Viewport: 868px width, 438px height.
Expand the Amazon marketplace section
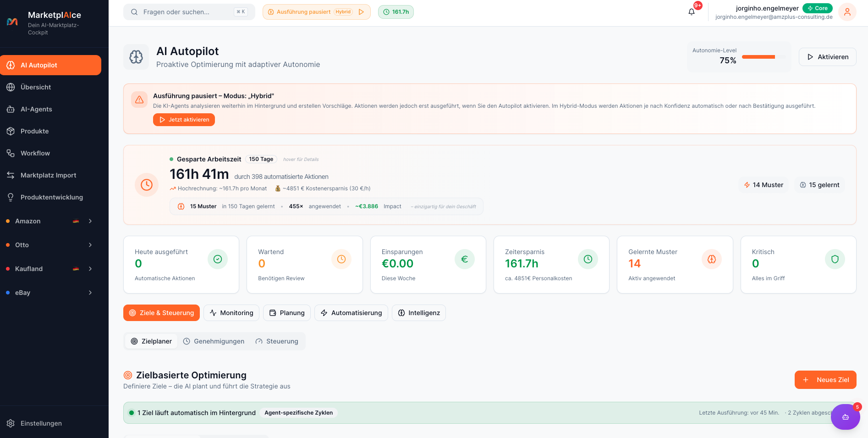click(90, 221)
